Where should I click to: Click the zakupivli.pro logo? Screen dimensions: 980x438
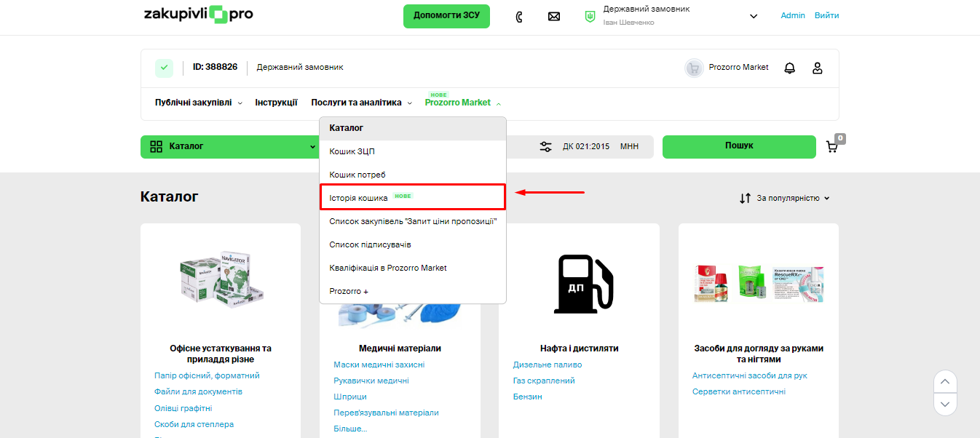198,15
